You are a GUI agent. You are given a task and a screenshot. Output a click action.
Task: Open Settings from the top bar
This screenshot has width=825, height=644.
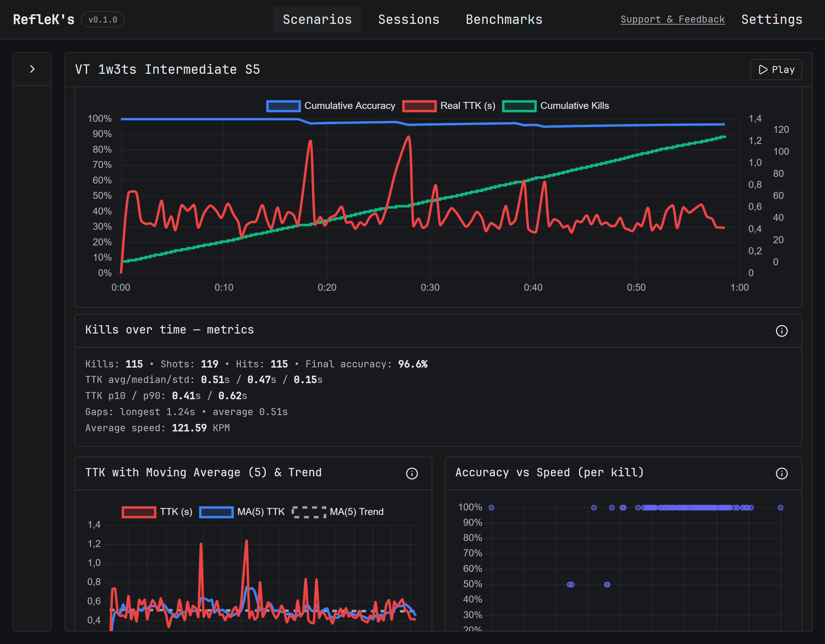[772, 20]
